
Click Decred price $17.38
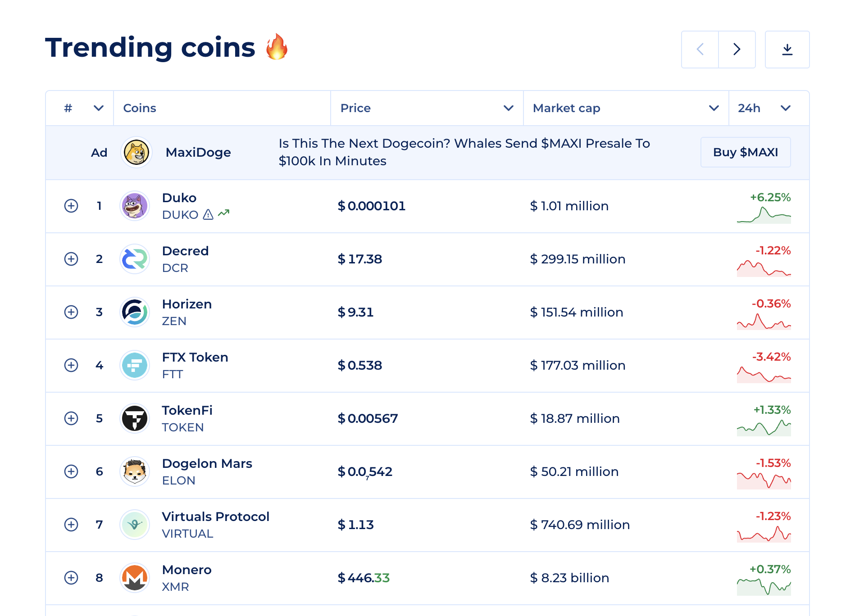pos(360,259)
